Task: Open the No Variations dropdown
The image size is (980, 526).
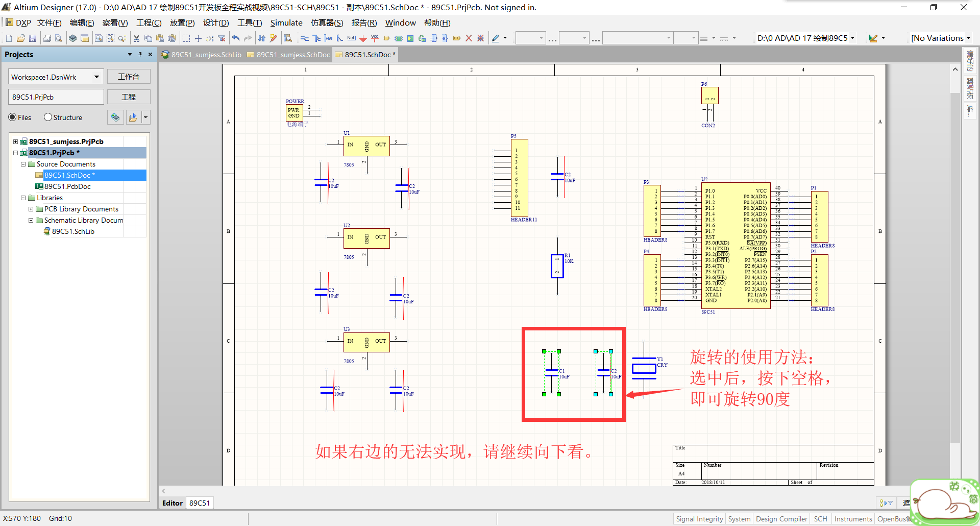Action: click(x=968, y=38)
